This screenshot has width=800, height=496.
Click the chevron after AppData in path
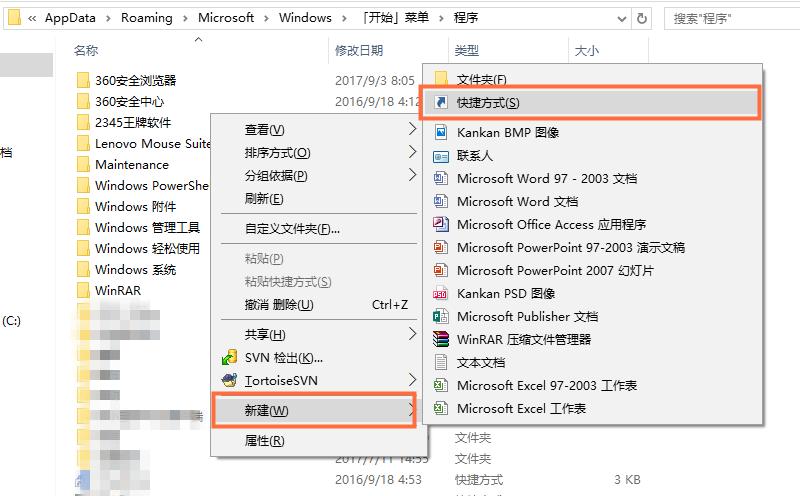108,18
